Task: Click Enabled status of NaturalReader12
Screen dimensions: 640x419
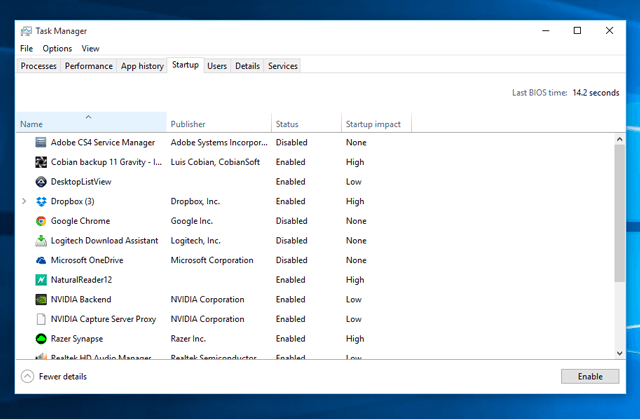Action: [291, 280]
